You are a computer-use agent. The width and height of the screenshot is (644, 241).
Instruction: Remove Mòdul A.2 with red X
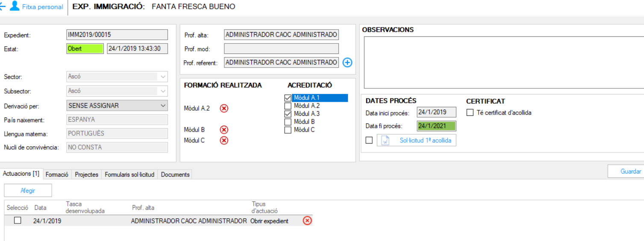[224, 109]
